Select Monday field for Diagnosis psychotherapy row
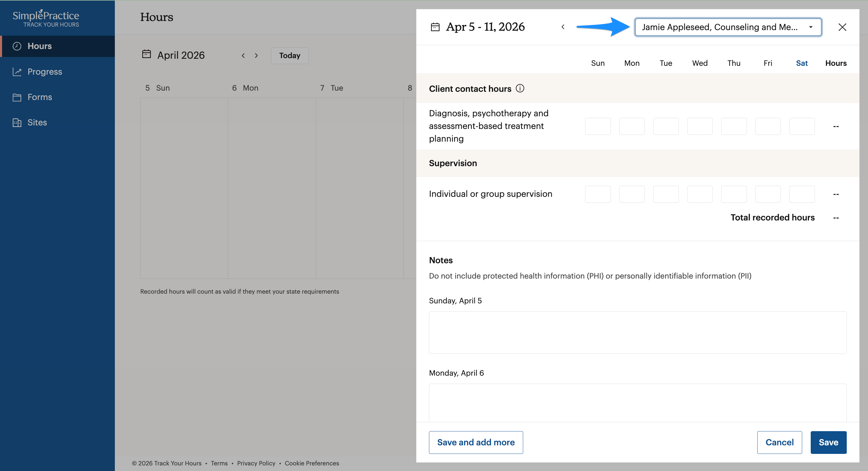 pos(632,126)
